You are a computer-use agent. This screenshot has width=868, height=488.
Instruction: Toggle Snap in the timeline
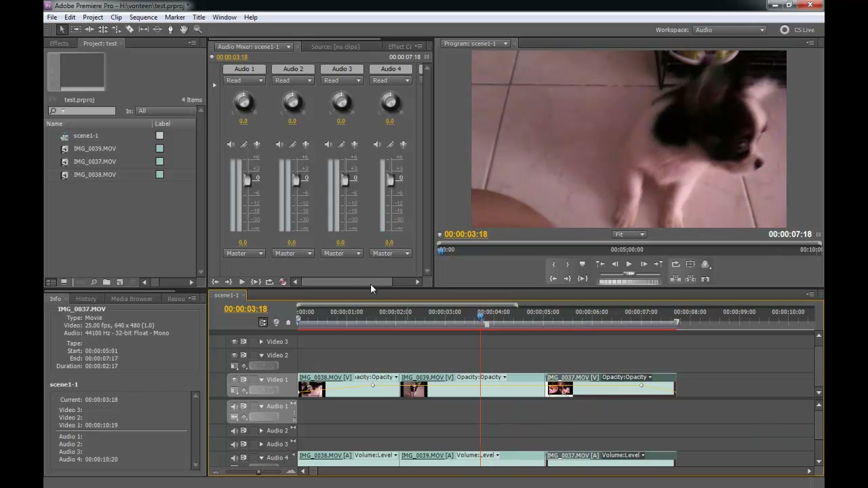tap(263, 322)
